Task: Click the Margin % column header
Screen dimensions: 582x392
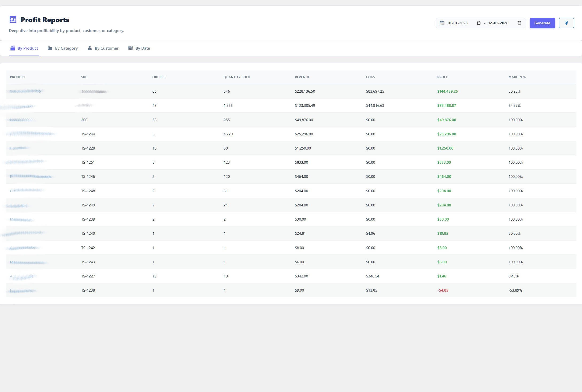Action: pos(517,77)
